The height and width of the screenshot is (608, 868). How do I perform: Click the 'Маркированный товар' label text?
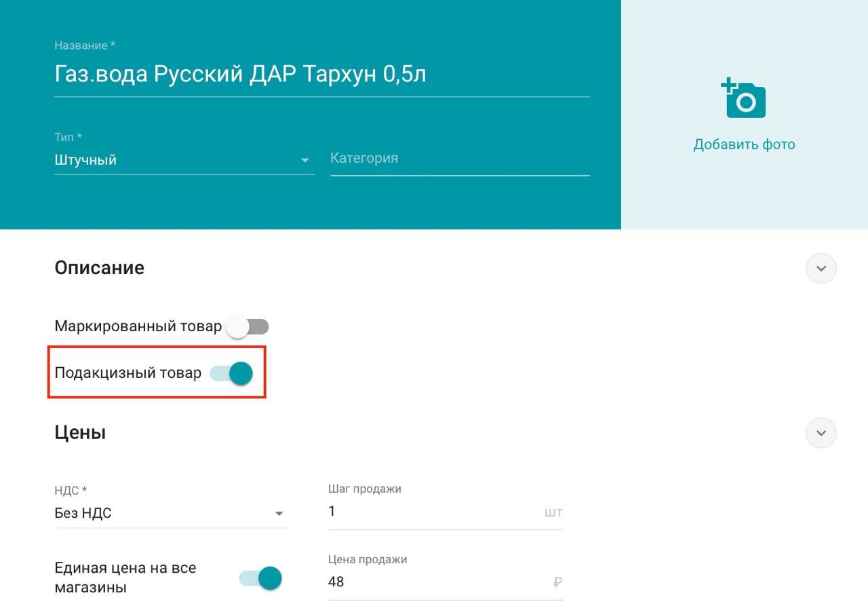coord(138,326)
